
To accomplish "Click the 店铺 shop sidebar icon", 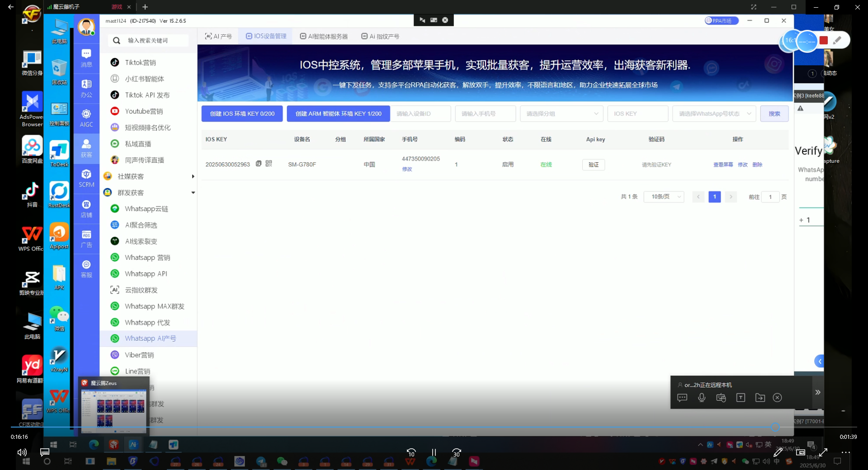I will tap(86, 208).
